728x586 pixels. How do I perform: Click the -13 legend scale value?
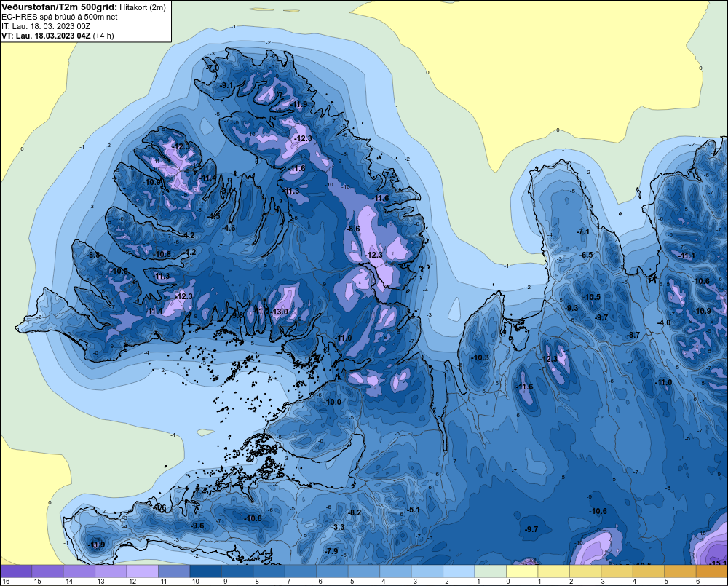pos(99,582)
